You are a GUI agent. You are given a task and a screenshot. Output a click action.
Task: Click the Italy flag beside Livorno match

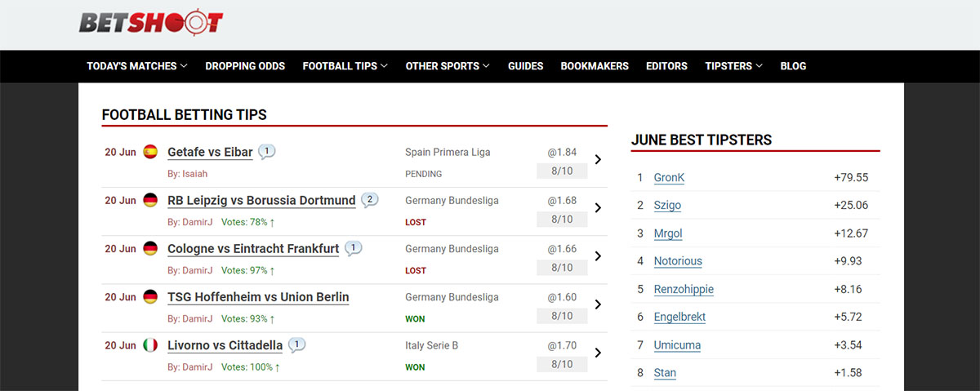tap(150, 345)
